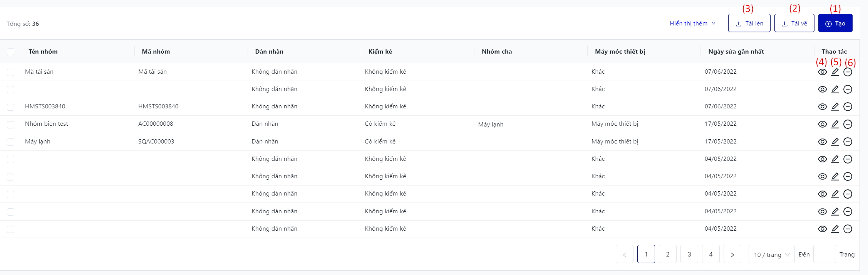Image resolution: width=868 pixels, height=275 pixels.
Task: Click the eye icon on Máy lạnh row
Action: tap(822, 142)
